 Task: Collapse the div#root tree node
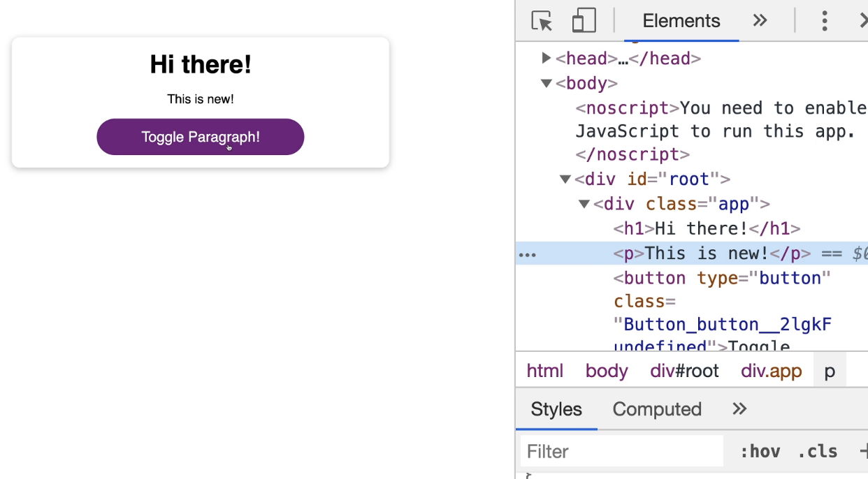point(565,179)
